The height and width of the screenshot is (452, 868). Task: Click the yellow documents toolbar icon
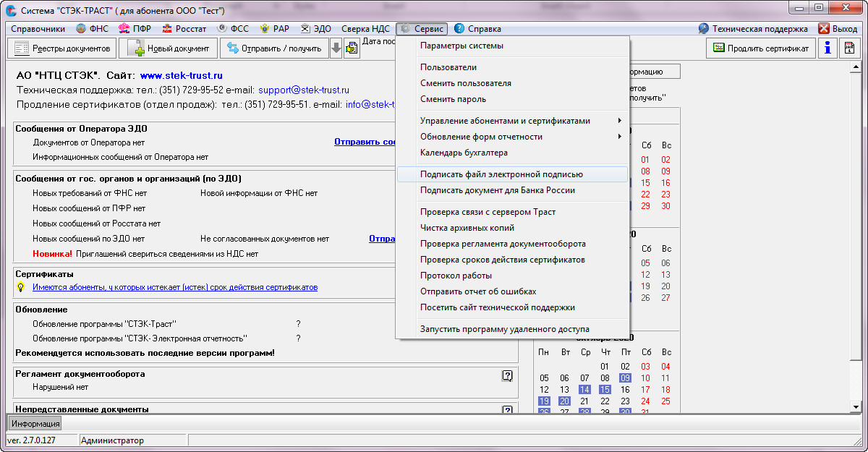click(x=352, y=48)
